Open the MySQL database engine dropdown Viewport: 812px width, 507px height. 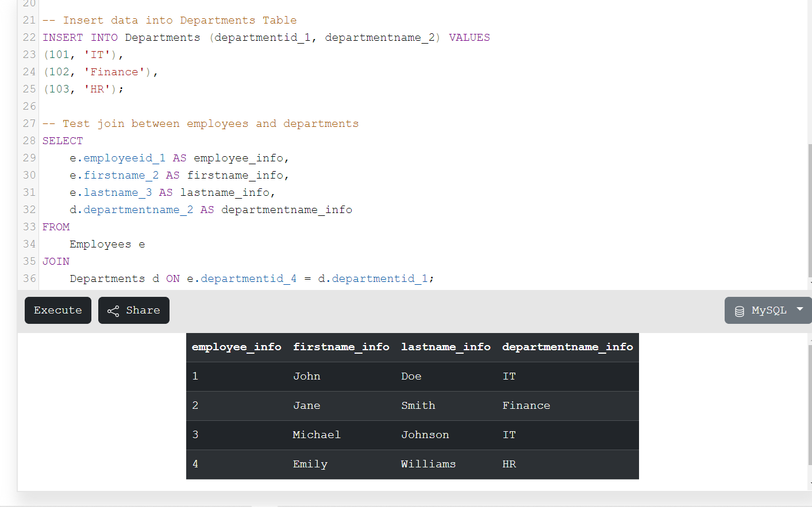(768, 310)
